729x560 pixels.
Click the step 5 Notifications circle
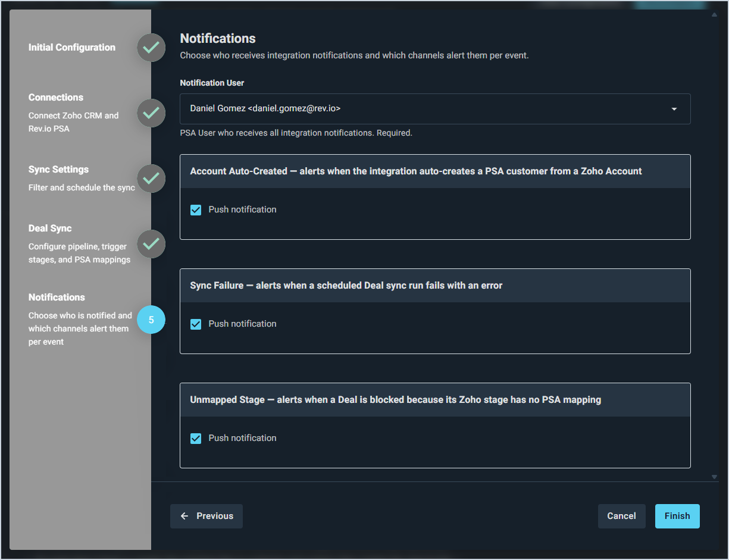click(151, 320)
